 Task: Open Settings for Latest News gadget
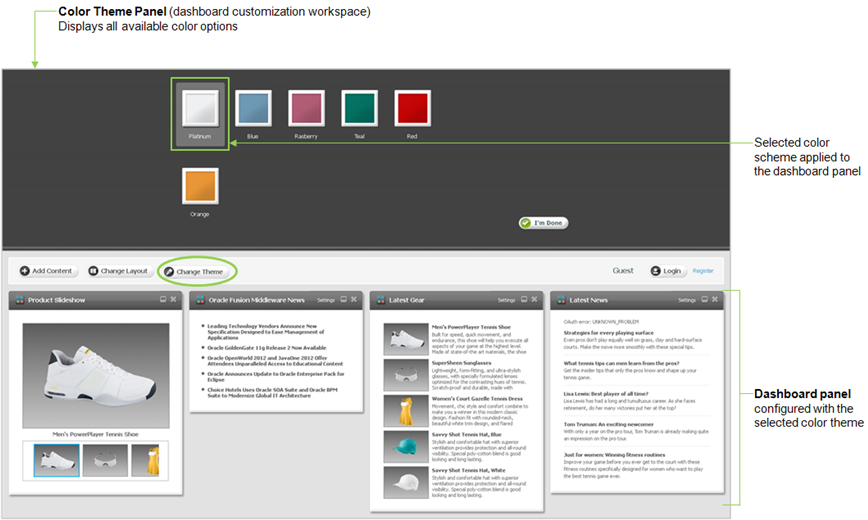click(686, 300)
